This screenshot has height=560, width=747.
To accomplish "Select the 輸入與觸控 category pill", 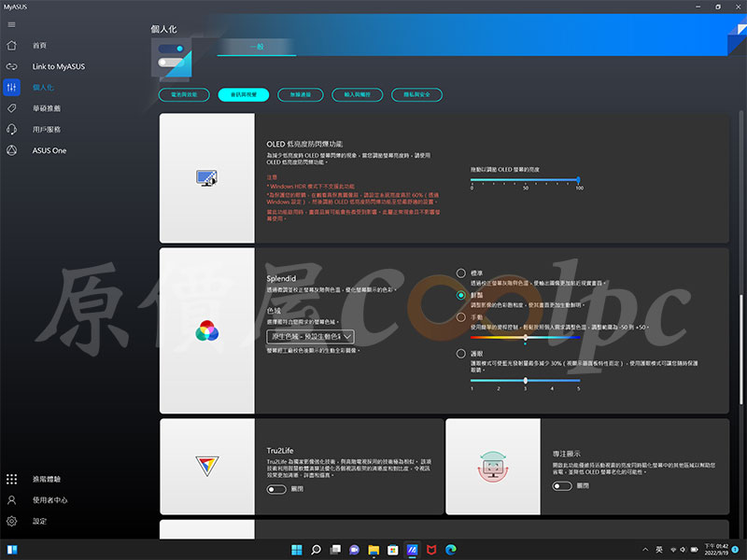I will 358,95.
